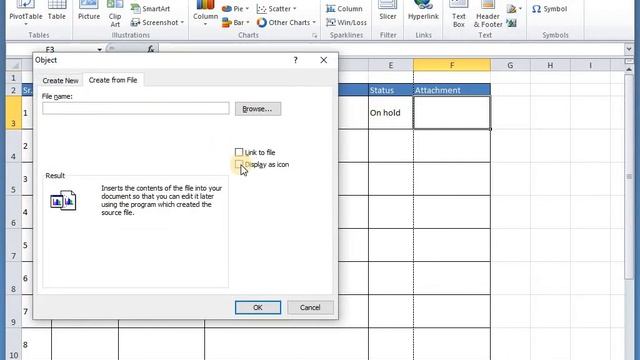This screenshot has width=640, height=360.
Task: Select row 3 header
Action: pos(13,113)
